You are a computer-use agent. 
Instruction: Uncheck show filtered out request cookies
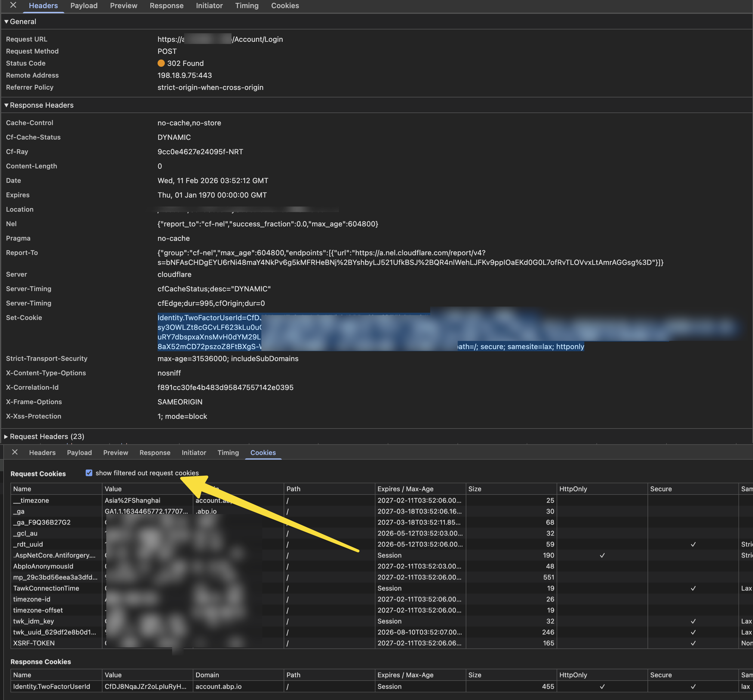coord(89,473)
